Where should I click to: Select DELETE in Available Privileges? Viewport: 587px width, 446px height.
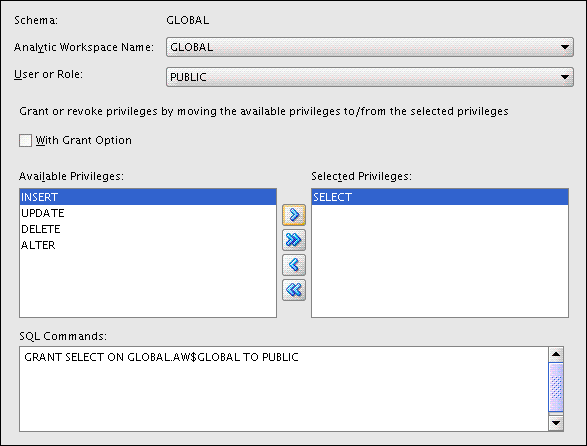coord(148,229)
